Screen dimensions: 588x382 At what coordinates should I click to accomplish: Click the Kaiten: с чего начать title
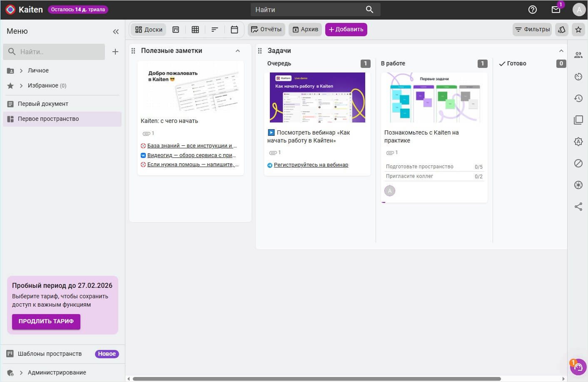(169, 121)
